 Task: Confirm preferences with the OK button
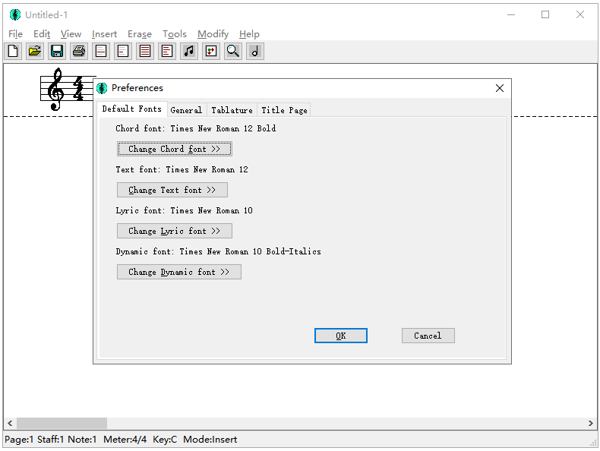point(341,336)
